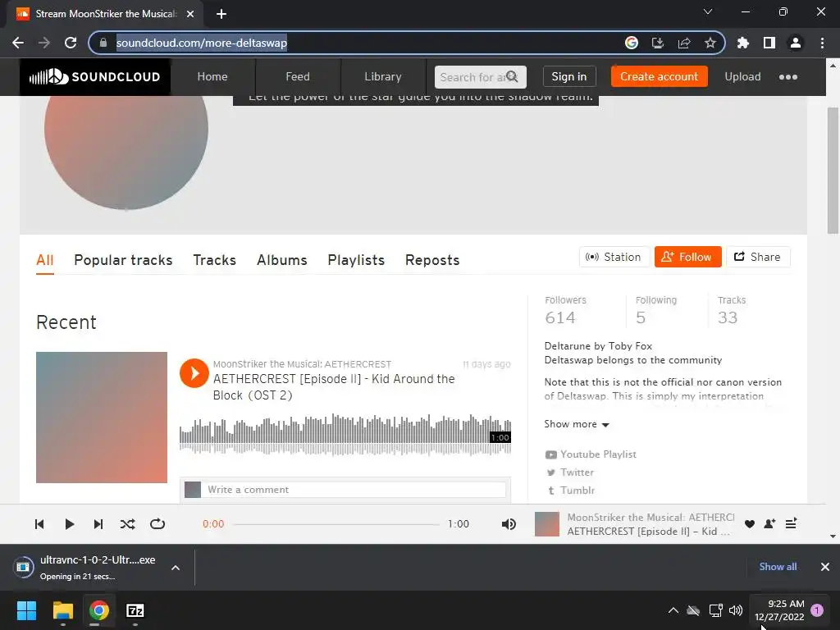Skip to previous track in player bar
Screen dimensions: 840x630
39,524
